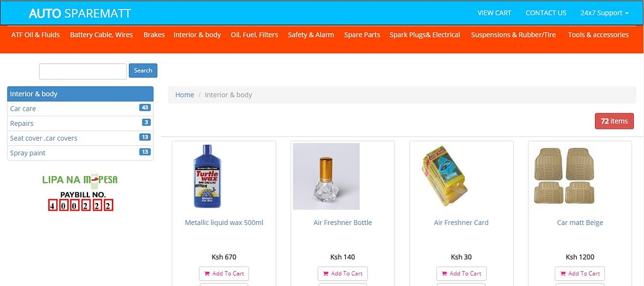Viewport: 644px width, 286px height.
Task: Open the Air Freshner Bottle image
Action: coord(326,177)
